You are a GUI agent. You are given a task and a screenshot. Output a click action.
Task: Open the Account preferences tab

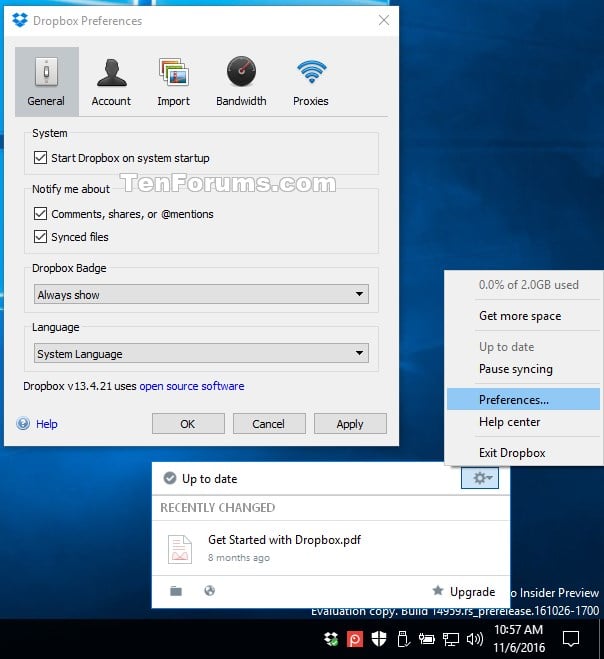click(111, 82)
